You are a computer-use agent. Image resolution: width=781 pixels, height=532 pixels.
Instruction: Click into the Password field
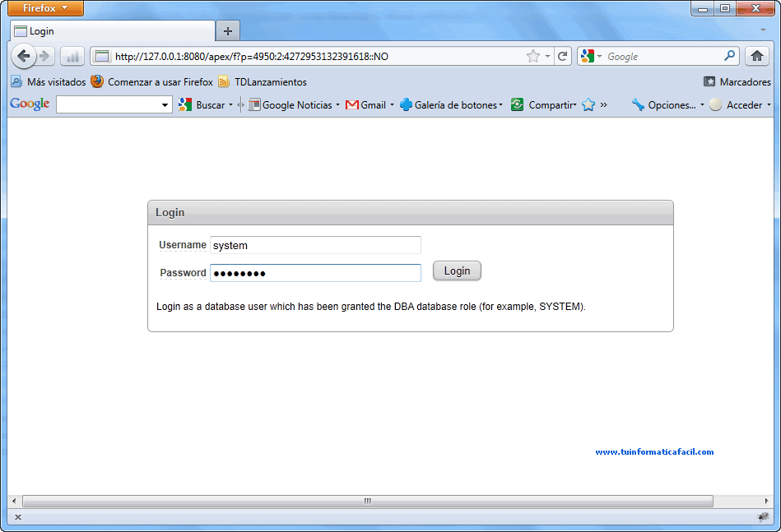tap(315, 273)
